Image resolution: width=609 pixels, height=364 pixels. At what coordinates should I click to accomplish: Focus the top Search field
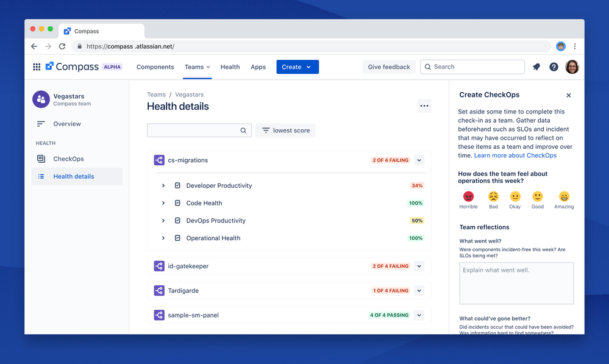(472, 67)
